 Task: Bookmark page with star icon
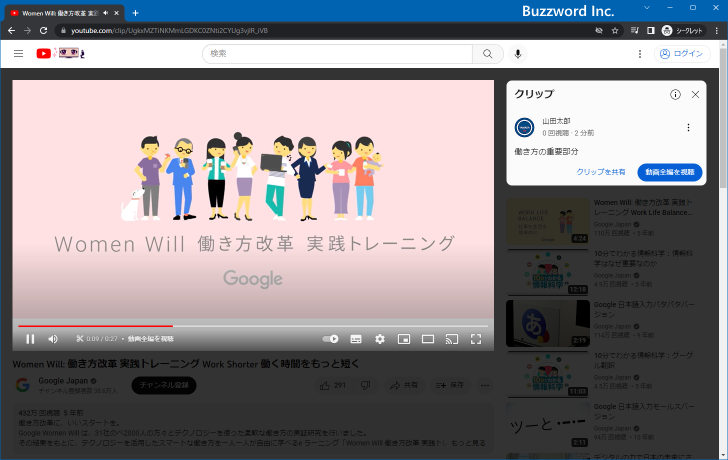615,31
